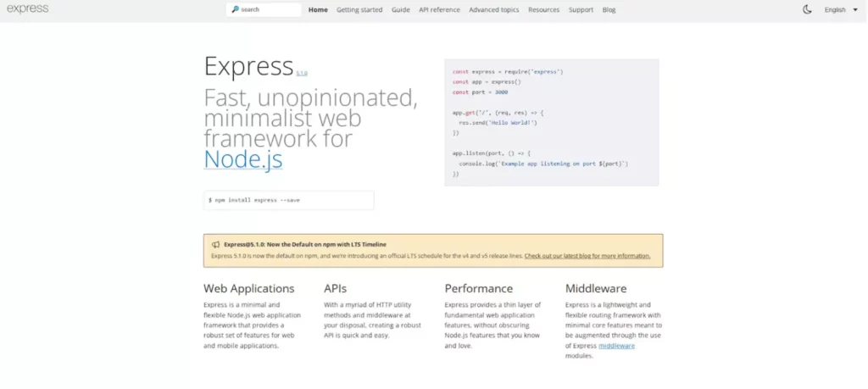868x389 pixels.
Task: Go to the Home nav item
Action: pos(318,9)
